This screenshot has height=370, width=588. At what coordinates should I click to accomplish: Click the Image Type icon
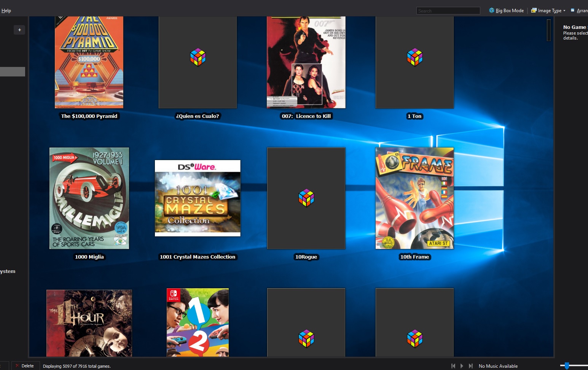(534, 11)
